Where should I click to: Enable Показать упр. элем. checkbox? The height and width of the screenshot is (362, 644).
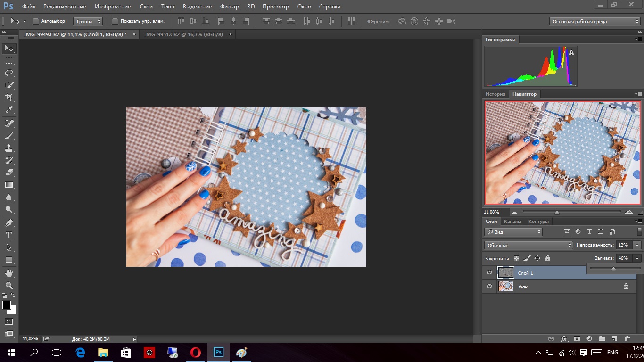(x=115, y=21)
